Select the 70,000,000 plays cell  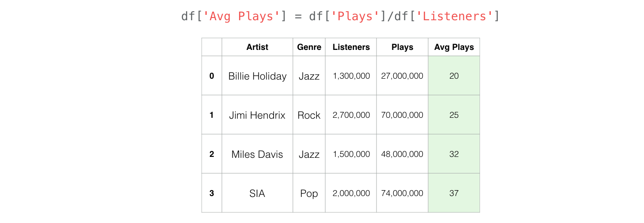click(402, 115)
